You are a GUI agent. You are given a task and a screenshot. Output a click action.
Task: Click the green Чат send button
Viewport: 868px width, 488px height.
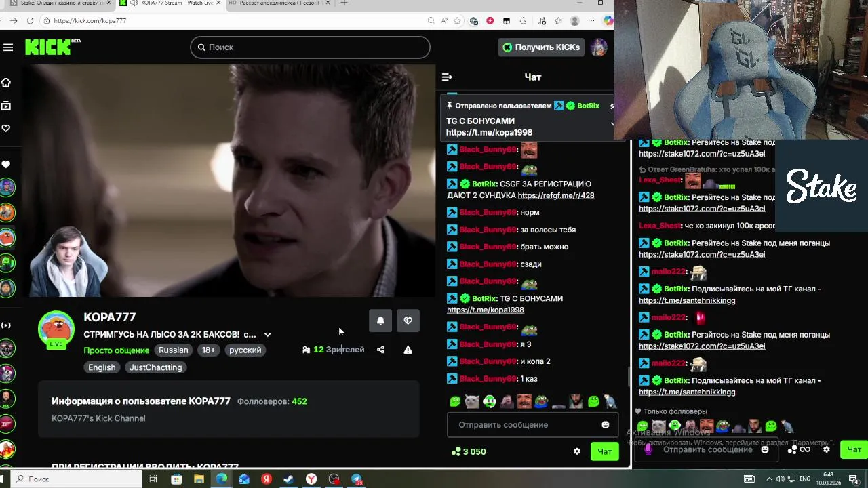pyautogui.click(x=604, y=451)
